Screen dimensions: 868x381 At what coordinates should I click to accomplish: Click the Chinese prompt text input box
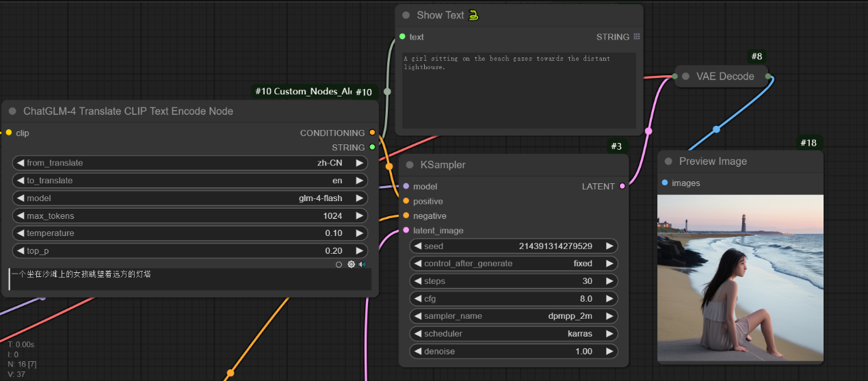(x=190, y=278)
